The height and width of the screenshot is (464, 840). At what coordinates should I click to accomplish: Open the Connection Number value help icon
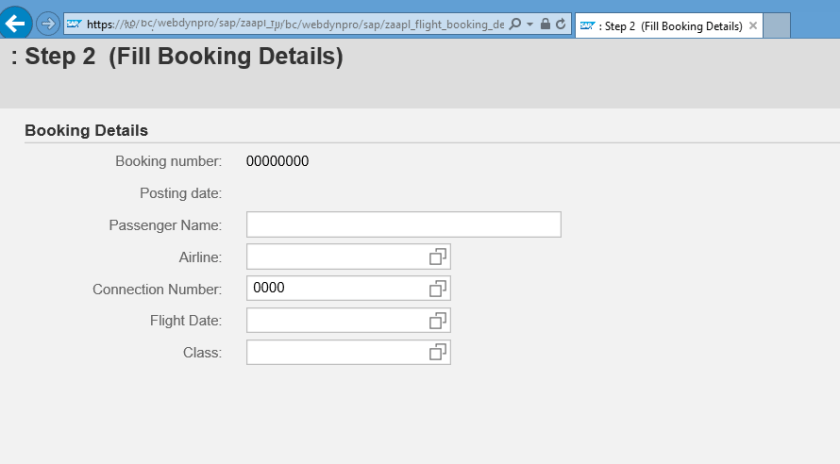pos(437,289)
